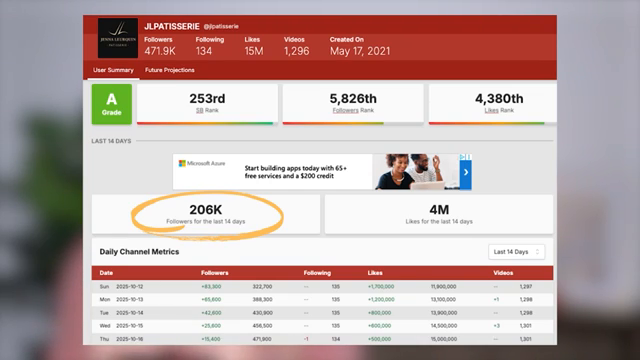Click the +1,200,000 likes gain value
The image size is (640, 360).
[x=381, y=299]
